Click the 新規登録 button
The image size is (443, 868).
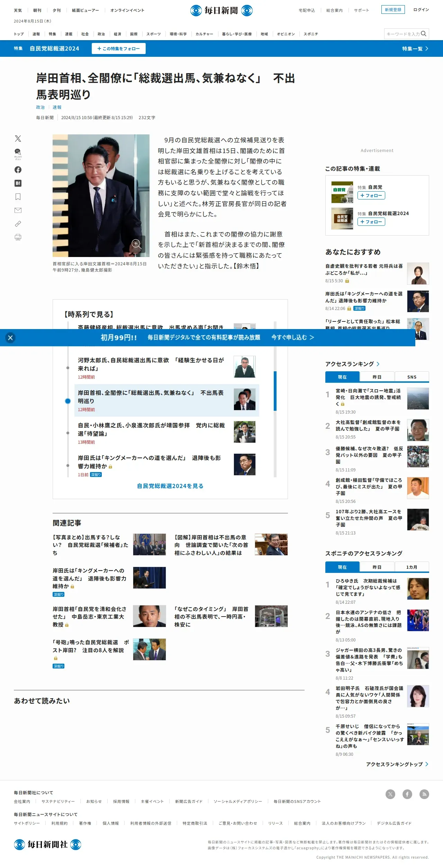click(393, 10)
